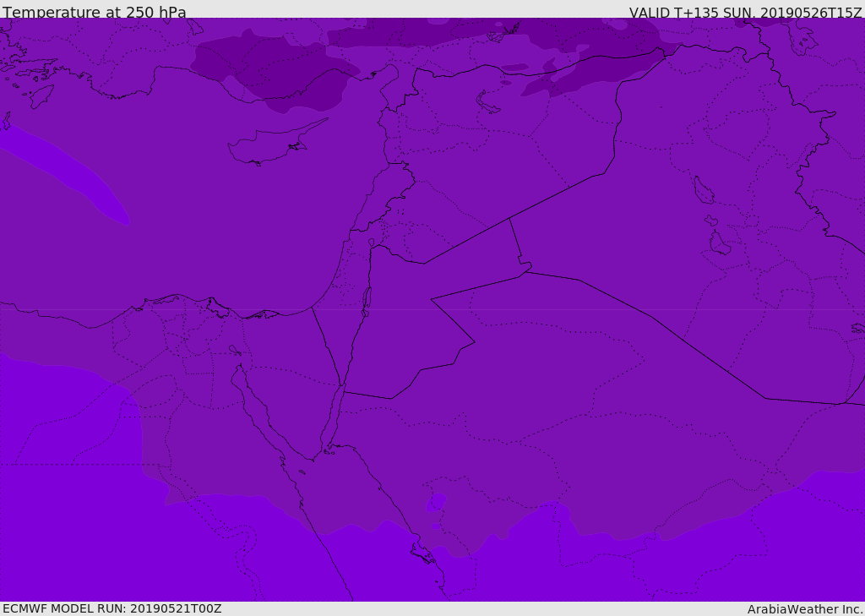Image resolution: width=865 pixels, height=616 pixels.
Task: Click the 'ECMWF MODEL RUN' footer text
Action: coord(112,608)
